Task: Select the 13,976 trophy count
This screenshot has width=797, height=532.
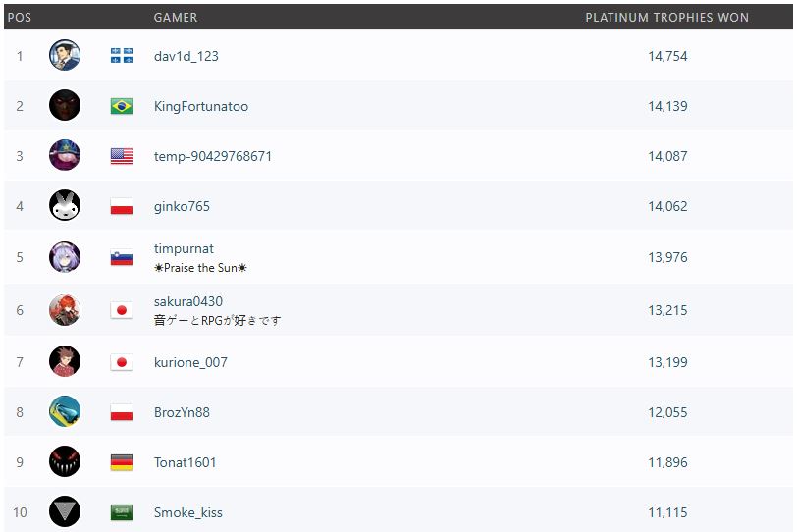Action: [667, 257]
